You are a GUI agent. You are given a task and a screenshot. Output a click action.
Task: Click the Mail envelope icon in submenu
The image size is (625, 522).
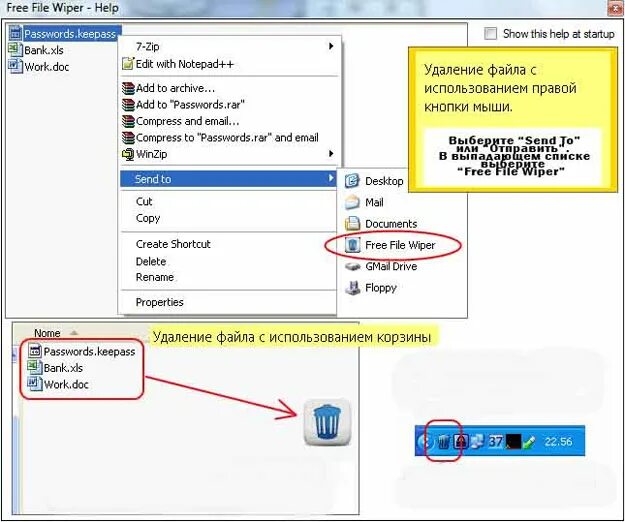[352, 202]
